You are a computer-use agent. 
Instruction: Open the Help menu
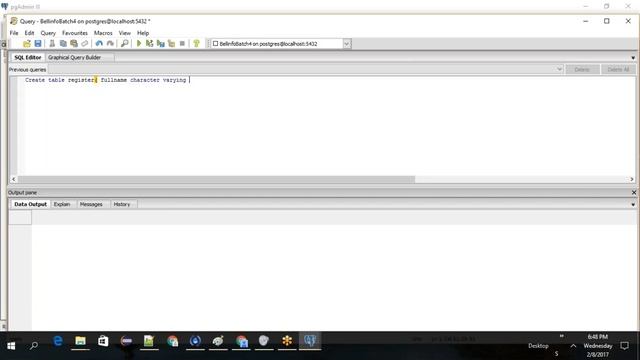pyautogui.click(x=143, y=33)
